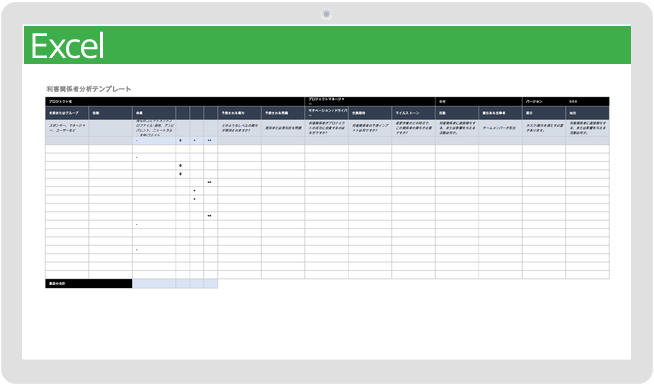Click the モチベーション / ドライバー column header
The width and height of the screenshot is (654, 385).
pyautogui.click(x=327, y=113)
